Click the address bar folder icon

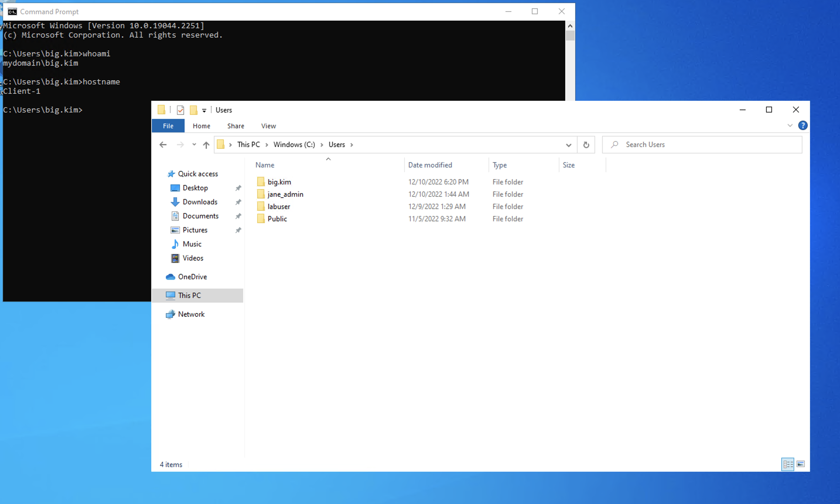pyautogui.click(x=221, y=144)
